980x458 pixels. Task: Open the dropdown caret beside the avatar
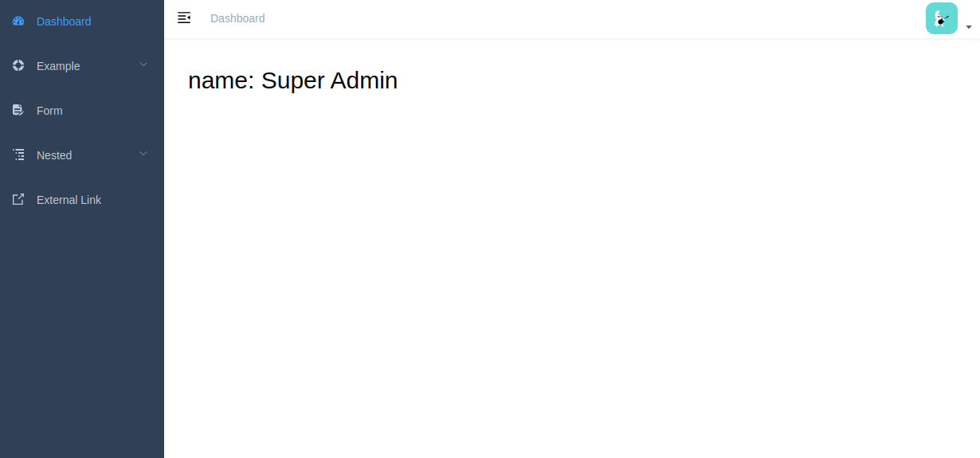click(969, 27)
